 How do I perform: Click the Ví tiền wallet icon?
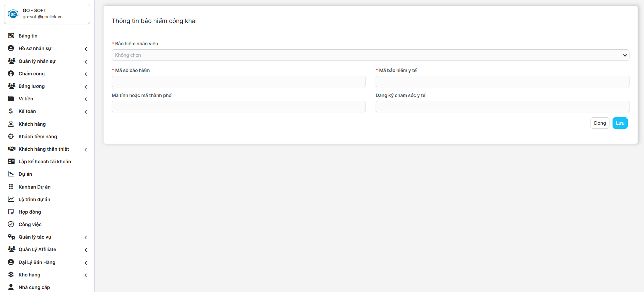click(x=11, y=99)
